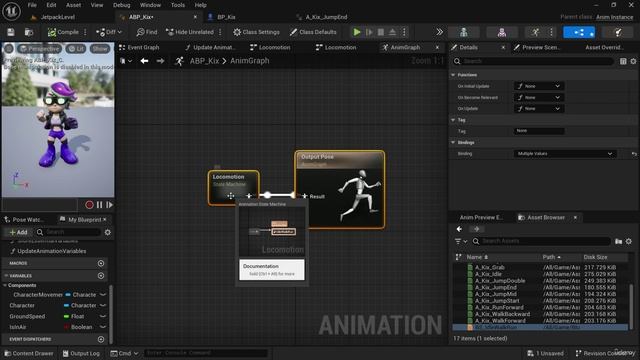
Task: Click ABP_Kix breadcrumb
Action: point(204,61)
